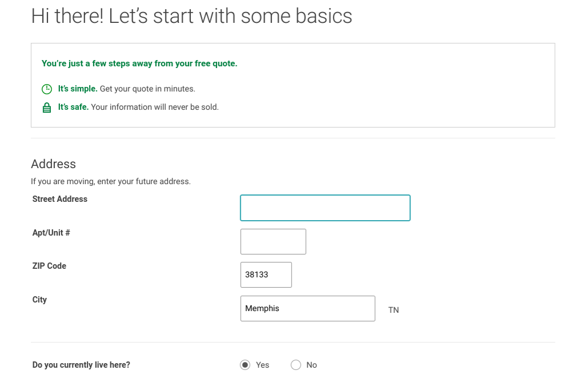Click the future address hint text
588x374 pixels.
(x=110, y=181)
